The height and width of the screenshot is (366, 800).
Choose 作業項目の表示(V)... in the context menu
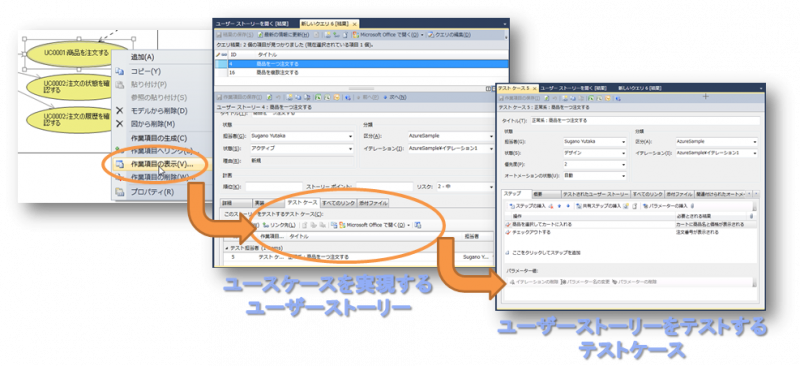pos(162,164)
